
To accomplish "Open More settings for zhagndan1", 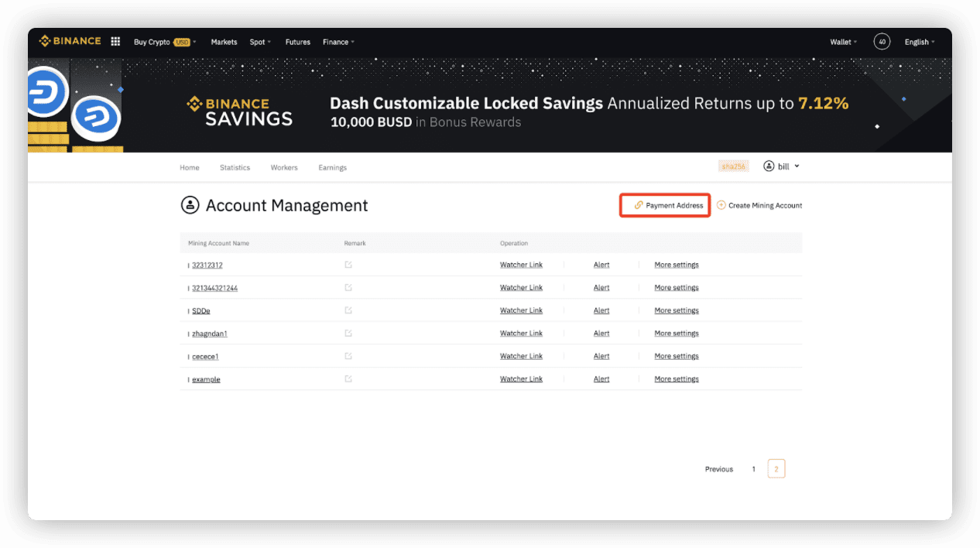I will [677, 333].
